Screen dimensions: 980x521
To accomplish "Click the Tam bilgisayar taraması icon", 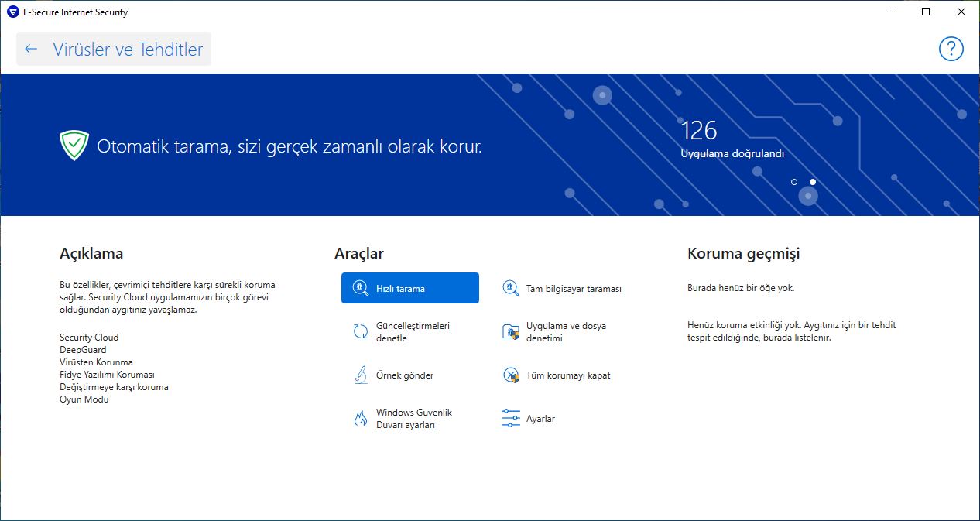I will (x=510, y=288).
